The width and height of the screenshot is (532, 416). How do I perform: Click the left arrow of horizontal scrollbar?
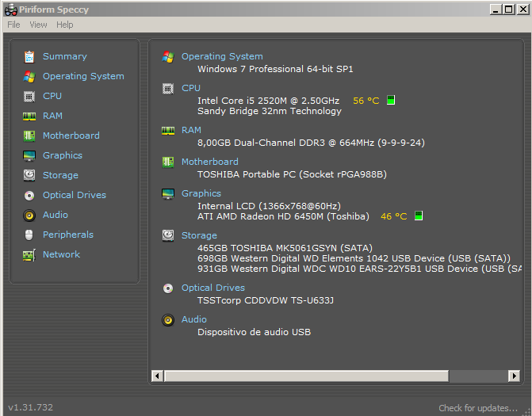point(157,376)
